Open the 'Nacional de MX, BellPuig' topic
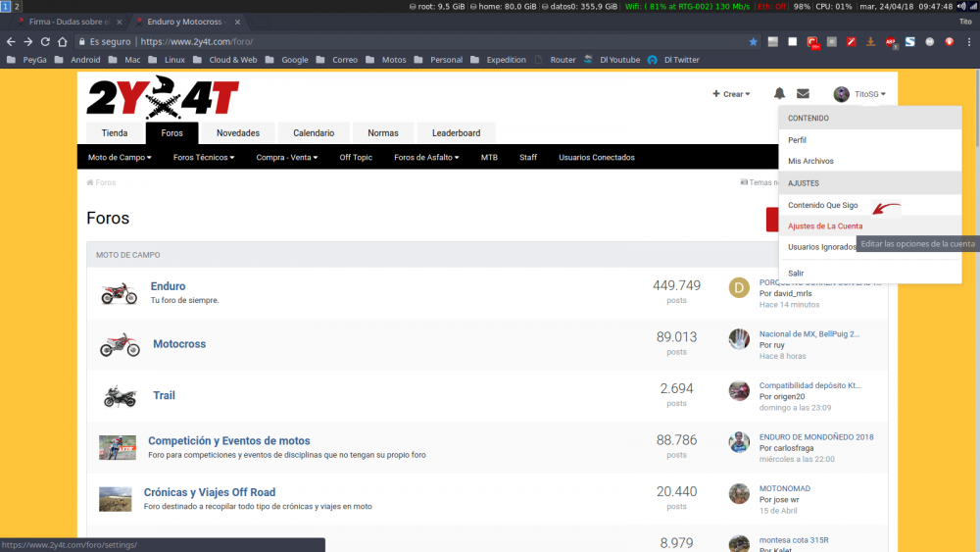Screen dimensions: 980x552 (809, 333)
